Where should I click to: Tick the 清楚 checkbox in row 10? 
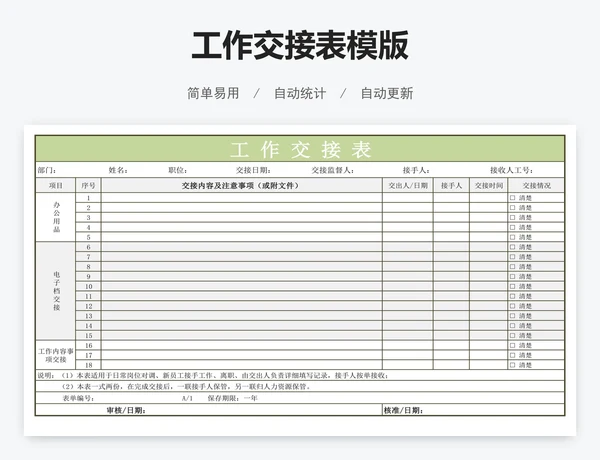(x=512, y=286)
